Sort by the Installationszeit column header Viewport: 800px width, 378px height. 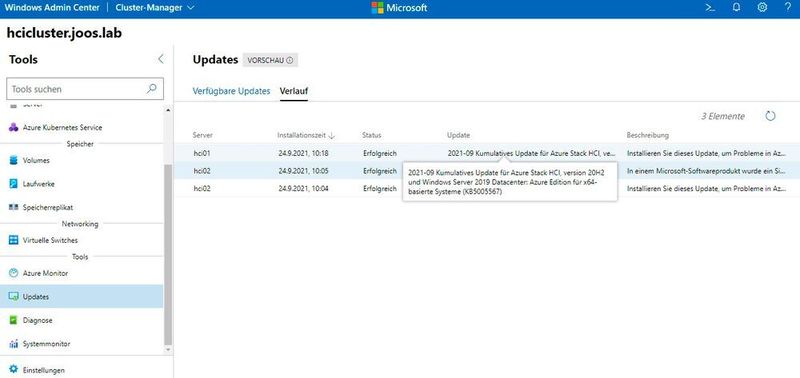pos(302,135)
